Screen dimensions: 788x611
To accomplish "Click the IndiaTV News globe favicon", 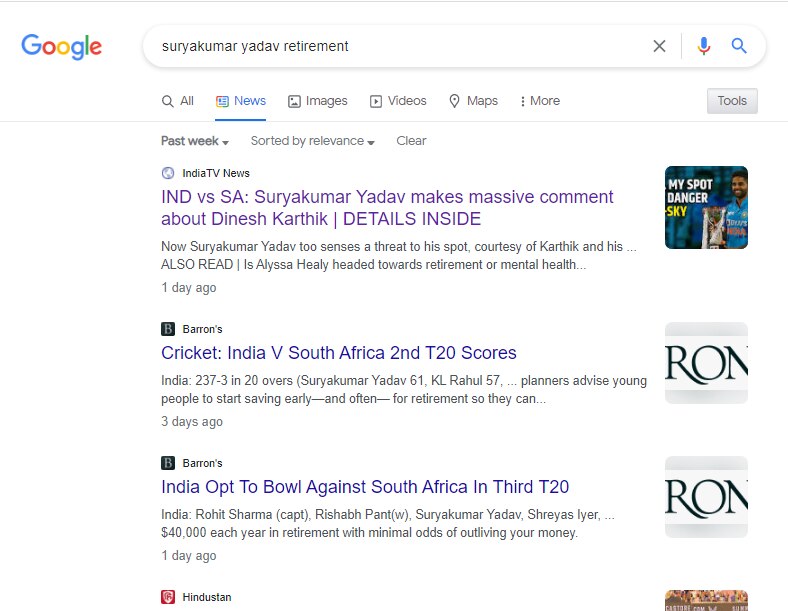I will coord(168,173).
